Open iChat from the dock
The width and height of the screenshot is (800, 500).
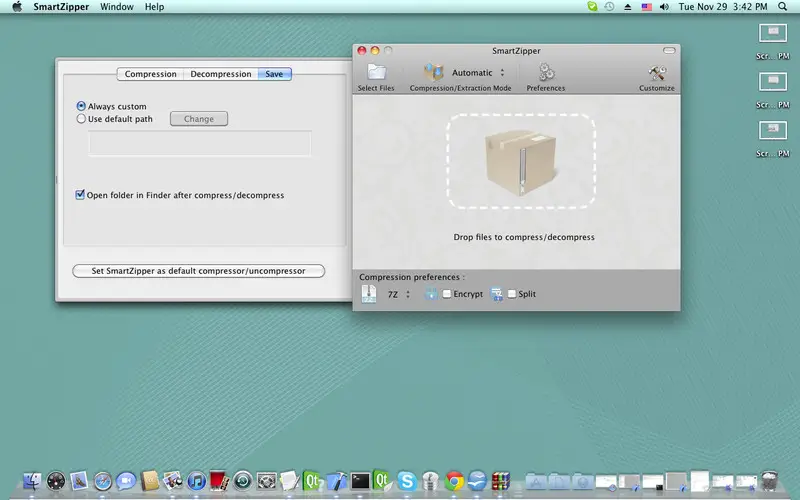pos(126,481)
